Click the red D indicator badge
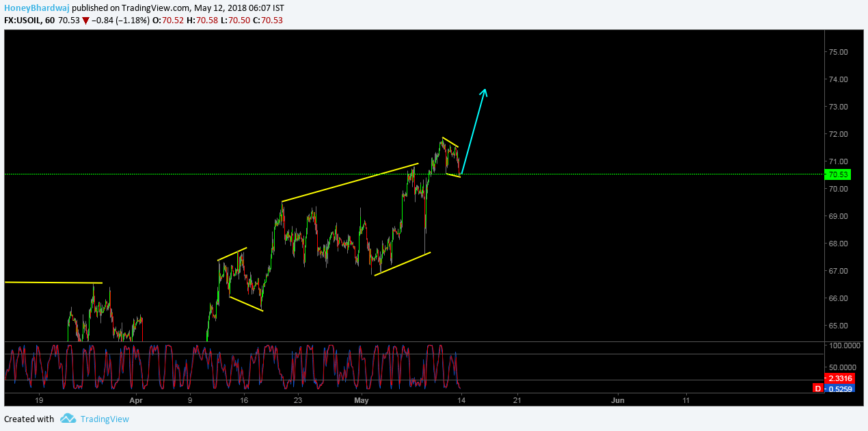This screenshot has width=868, height=431. 817,389
